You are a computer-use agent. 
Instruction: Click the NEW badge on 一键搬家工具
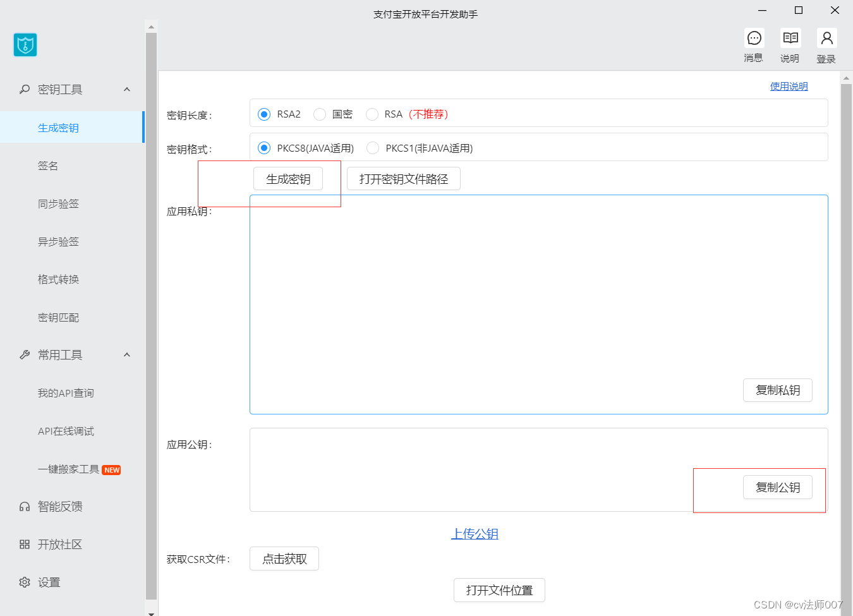(112, 470)
